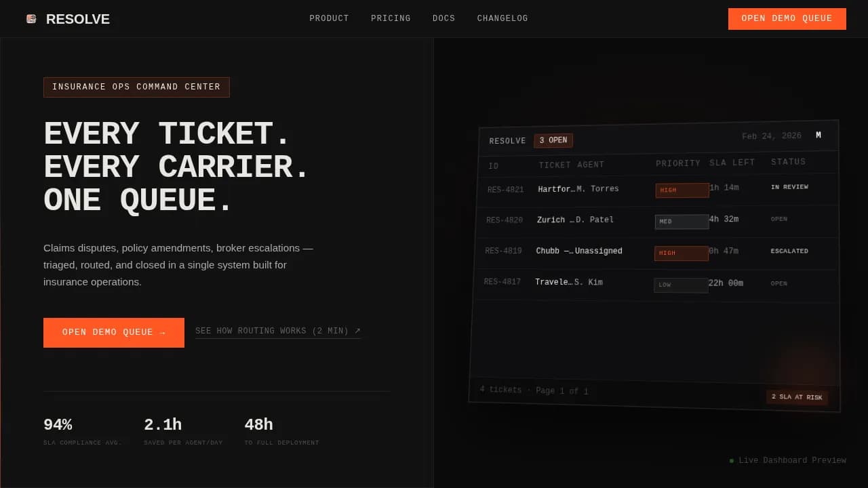Click the IN REVIEW status
868x488 pixels.
click(x=789, y=187)
